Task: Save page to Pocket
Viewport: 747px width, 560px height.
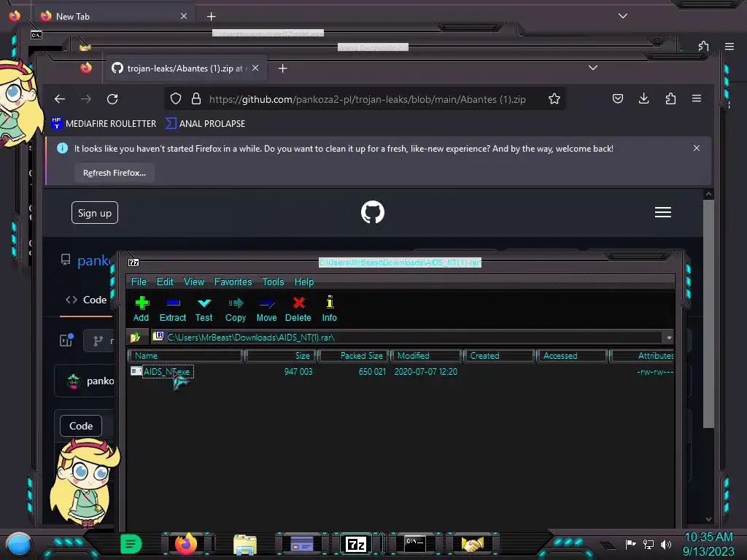Action: click(617, 98)
